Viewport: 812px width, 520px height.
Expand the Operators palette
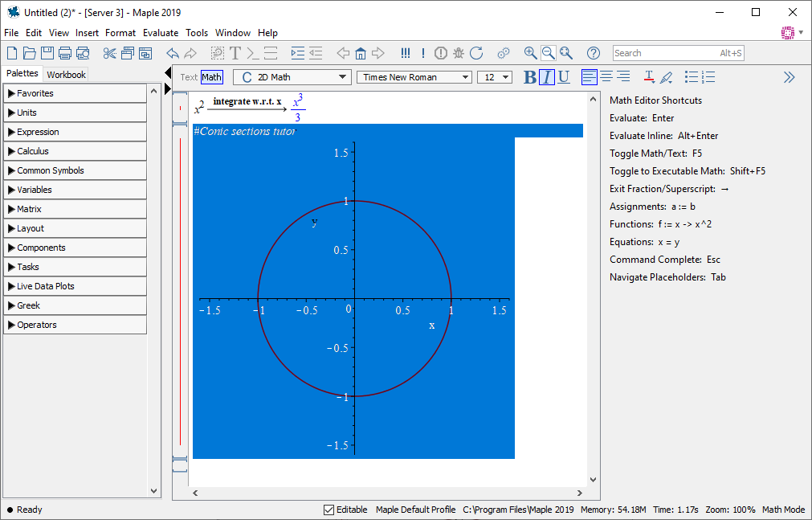75,325
